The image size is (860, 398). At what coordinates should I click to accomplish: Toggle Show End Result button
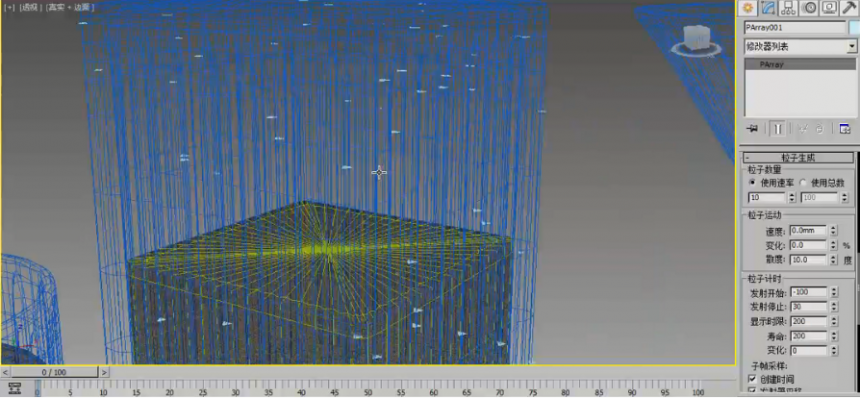point(777,129)
